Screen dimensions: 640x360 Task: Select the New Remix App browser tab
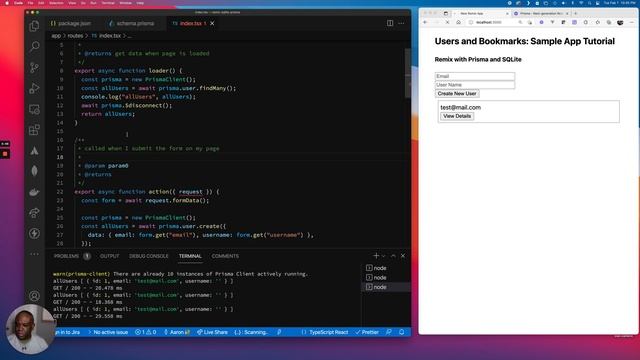point(480,13)
